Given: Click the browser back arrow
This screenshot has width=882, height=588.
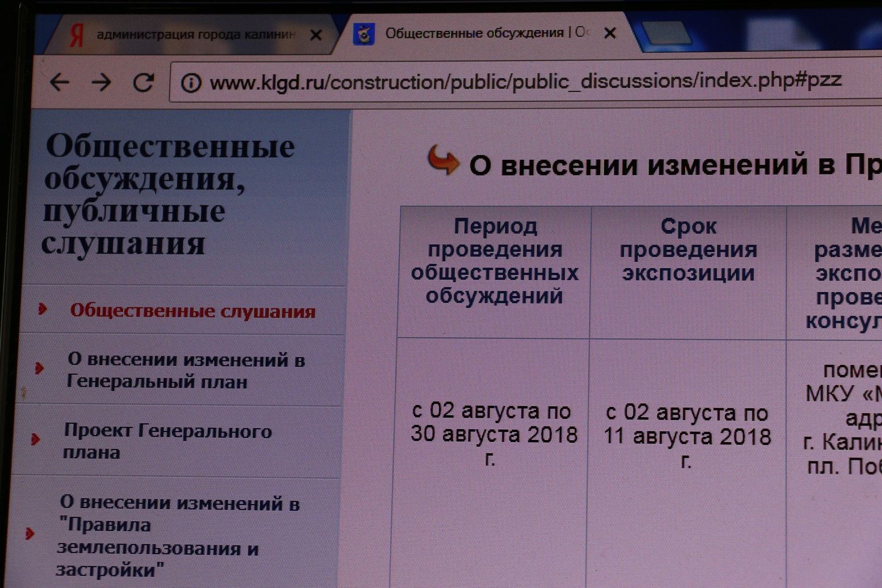Looking at the screenshot, I should tap(60, 83).
